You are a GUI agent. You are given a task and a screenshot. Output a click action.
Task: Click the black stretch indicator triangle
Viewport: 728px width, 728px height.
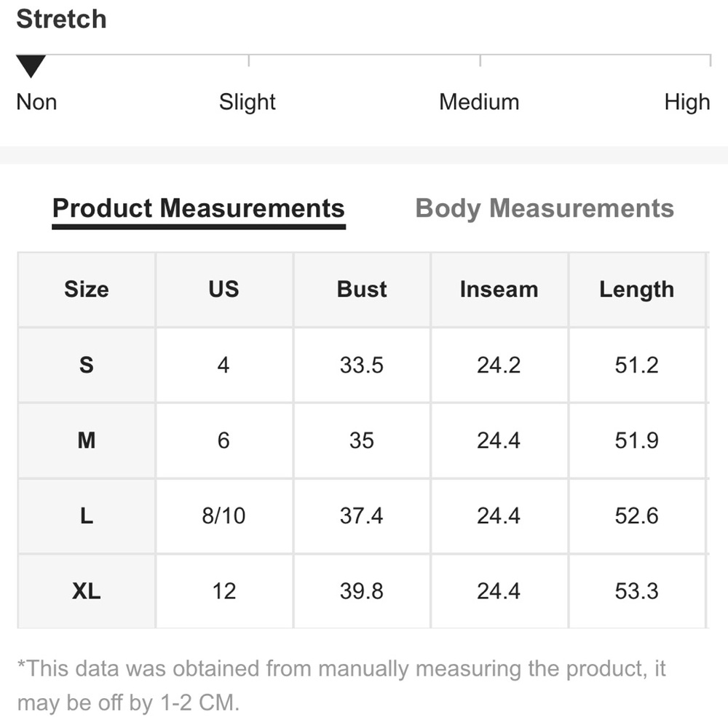[x=31, y=67]
